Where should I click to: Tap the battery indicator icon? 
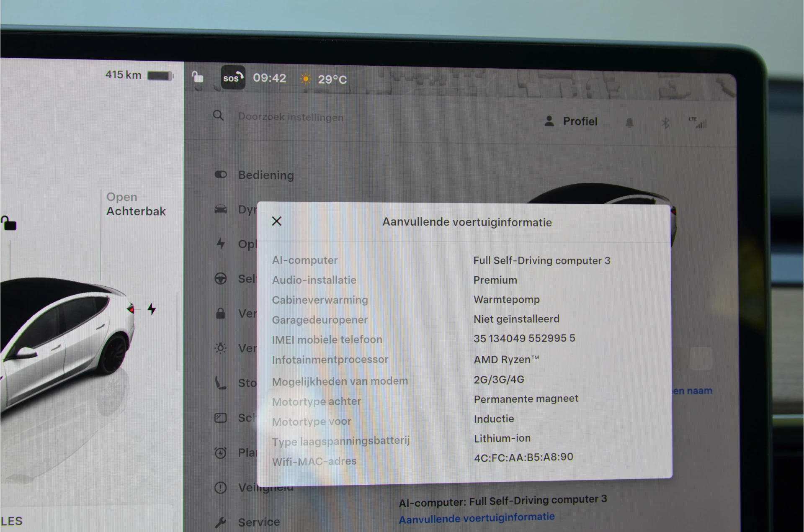coord(160,76)
